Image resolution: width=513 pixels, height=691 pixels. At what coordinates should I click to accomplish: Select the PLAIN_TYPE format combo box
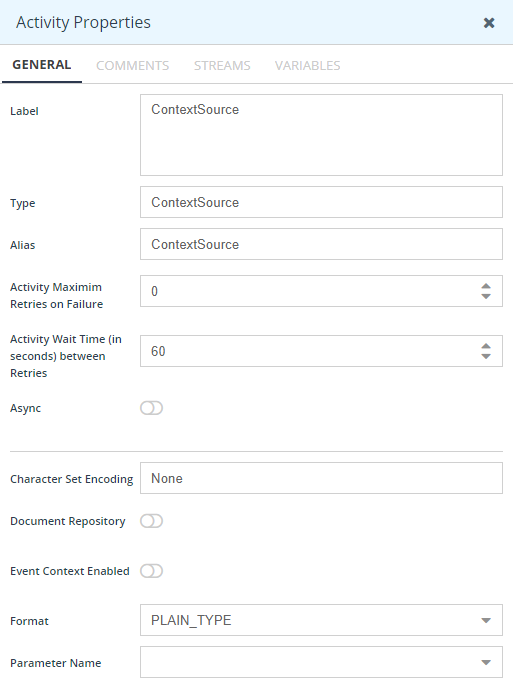pyautogui.click(x=321, y=620)
